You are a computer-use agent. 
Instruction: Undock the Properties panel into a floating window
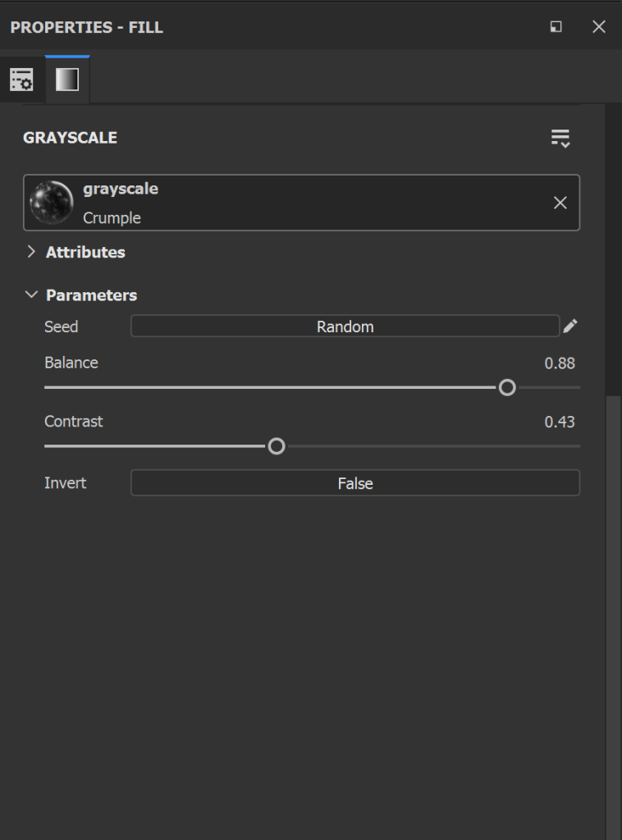pos(556,27)
